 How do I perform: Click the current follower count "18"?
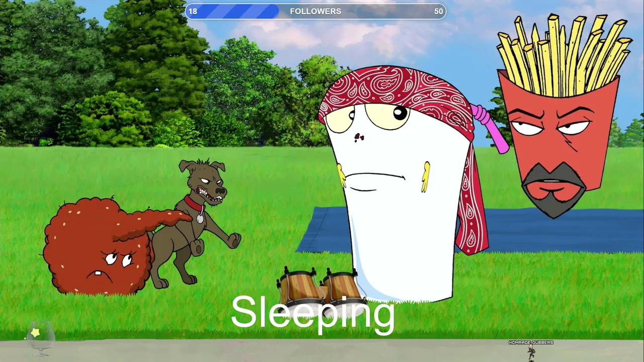click(x=193, y=11)
